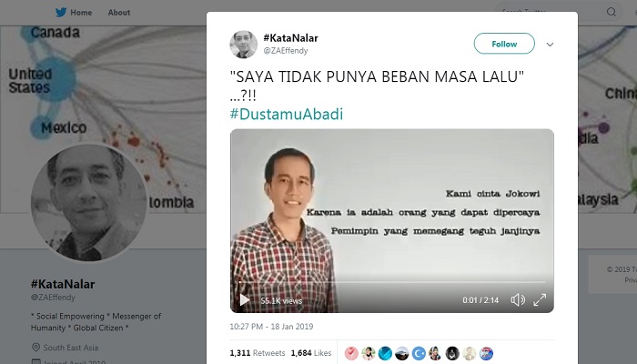
Task: Play the Jokowi video
Action: tap(245, 300)
